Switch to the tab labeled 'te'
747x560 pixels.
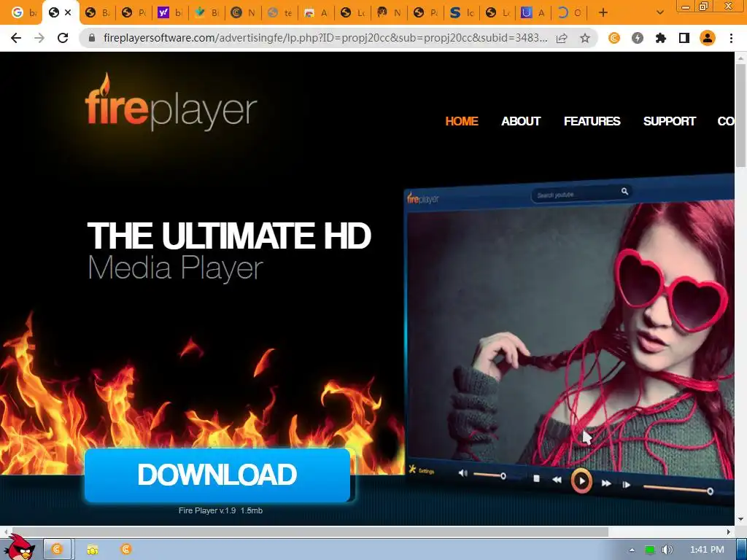[x=279, y=13]
